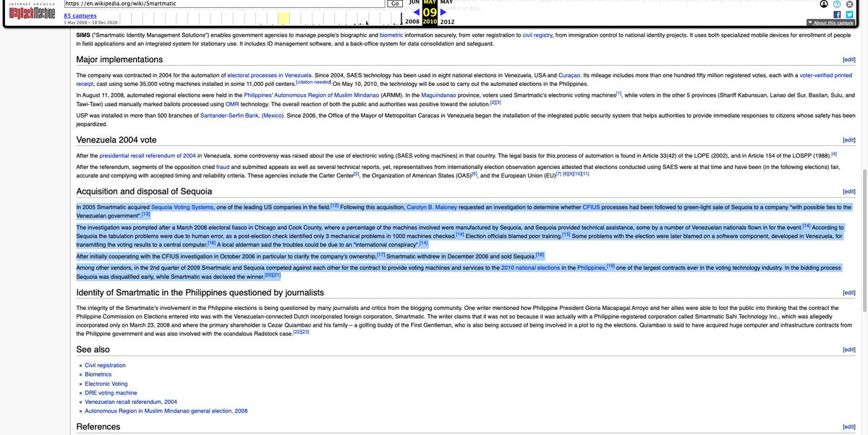Open the biometric link
This screenshot has width=868, height=435.
[x=391, y=34]
